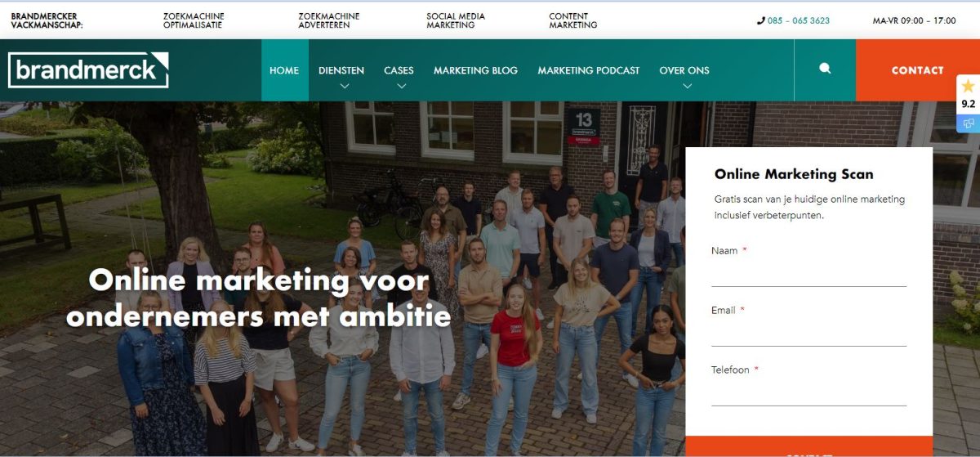980x457 pixels.
Task: Click the phone icon beside 085 number
Action: click(x=761, y=20)
